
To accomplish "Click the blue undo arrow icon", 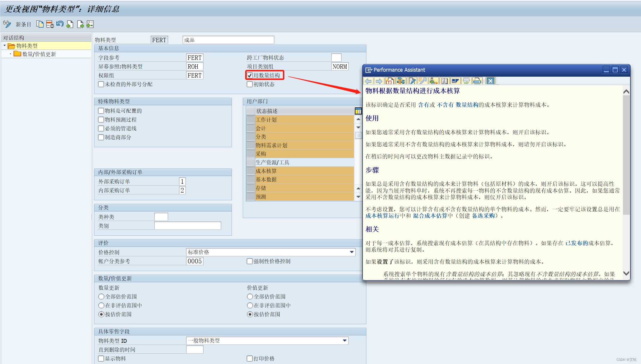I will pos(60,24).
